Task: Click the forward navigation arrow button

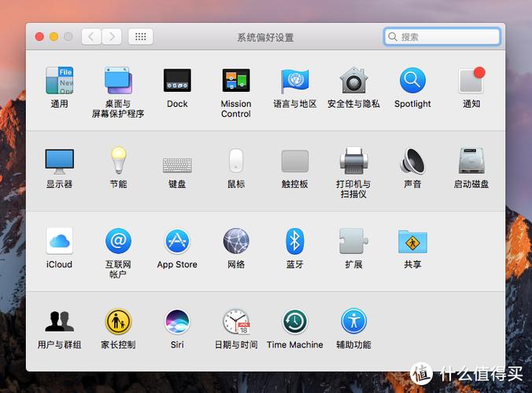Action: (112, 37)
